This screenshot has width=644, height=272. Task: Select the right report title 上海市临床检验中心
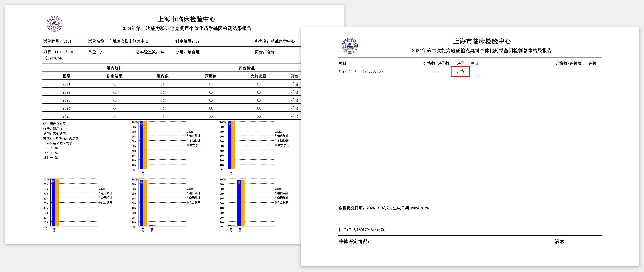(x=482, y=41)
